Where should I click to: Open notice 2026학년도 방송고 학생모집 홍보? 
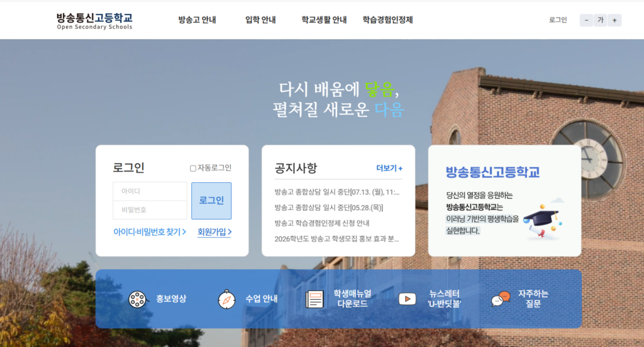pos(337,239)
